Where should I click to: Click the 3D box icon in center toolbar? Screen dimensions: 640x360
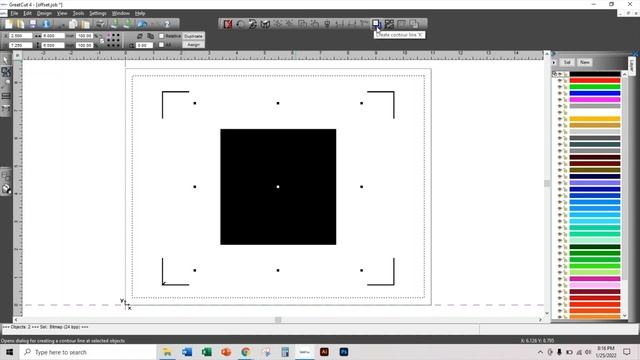(x=265, y=24)
